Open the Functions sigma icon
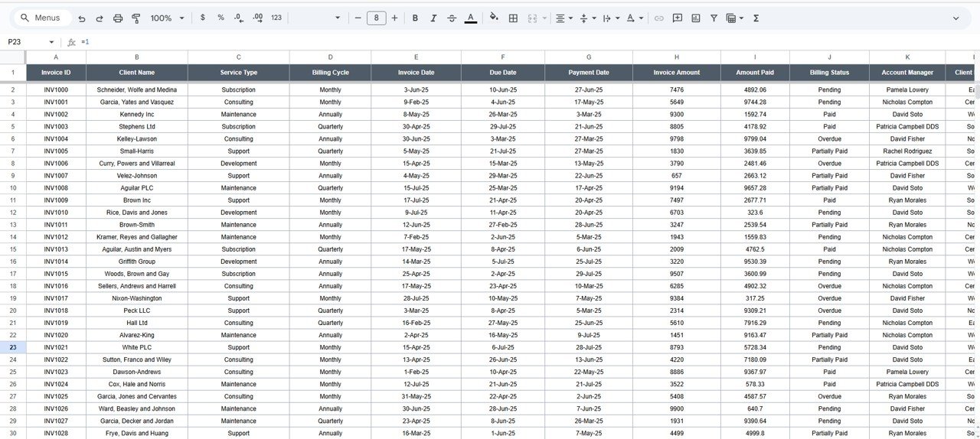The height and width of the screenshot is (439, 980). (756, 18)
